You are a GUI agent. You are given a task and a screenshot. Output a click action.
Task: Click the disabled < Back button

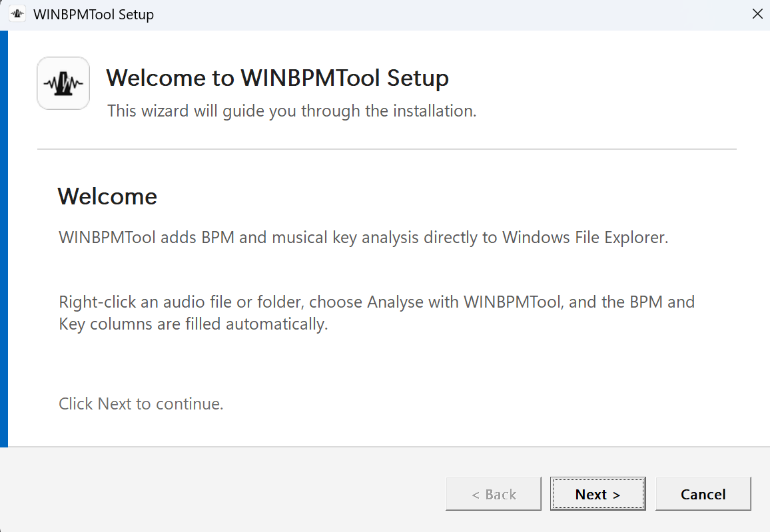coord(494,494)
